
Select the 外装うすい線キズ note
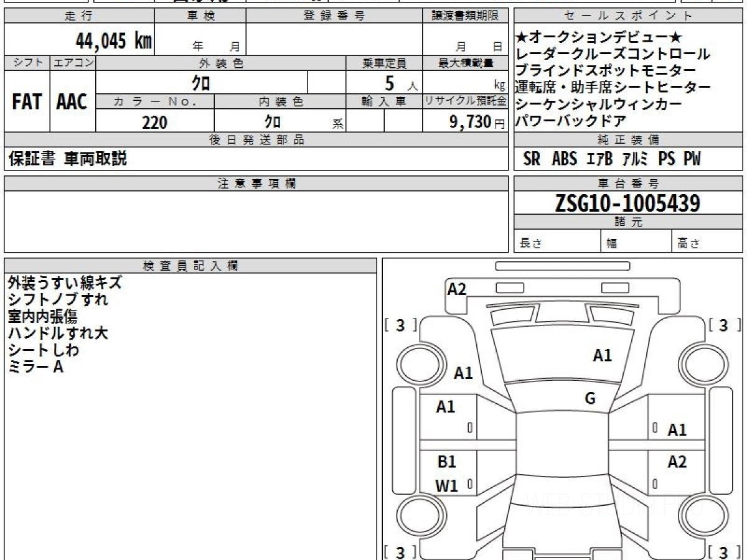click(x=65, y=283)
